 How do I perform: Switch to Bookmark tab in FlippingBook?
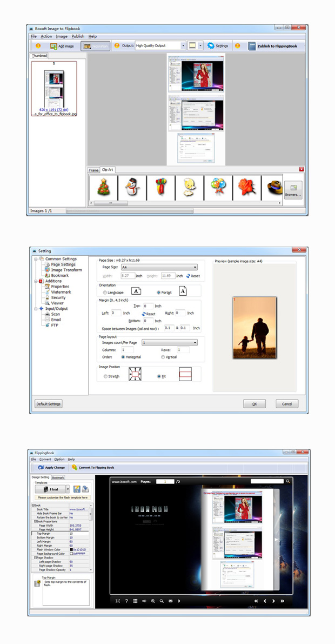[x=58, y=477]
